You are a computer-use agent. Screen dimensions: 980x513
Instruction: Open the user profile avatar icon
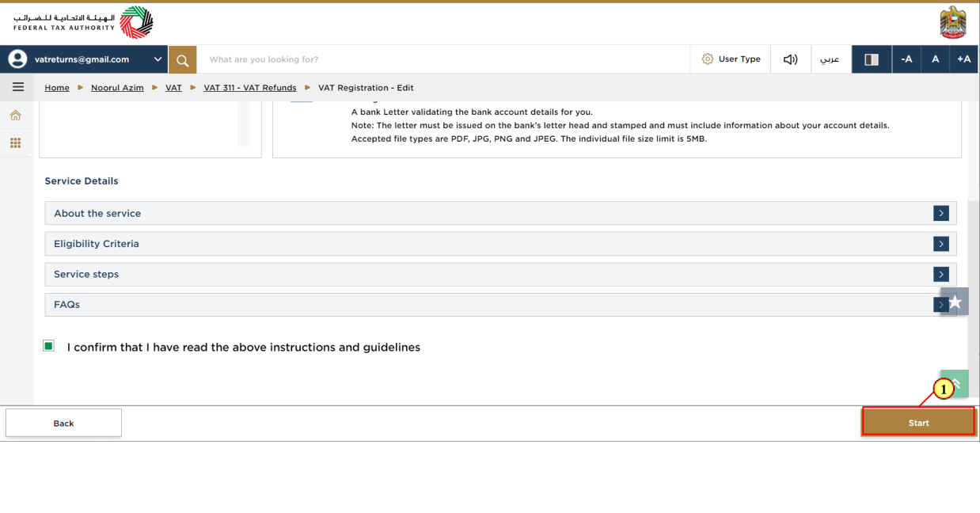pos(17,59)
